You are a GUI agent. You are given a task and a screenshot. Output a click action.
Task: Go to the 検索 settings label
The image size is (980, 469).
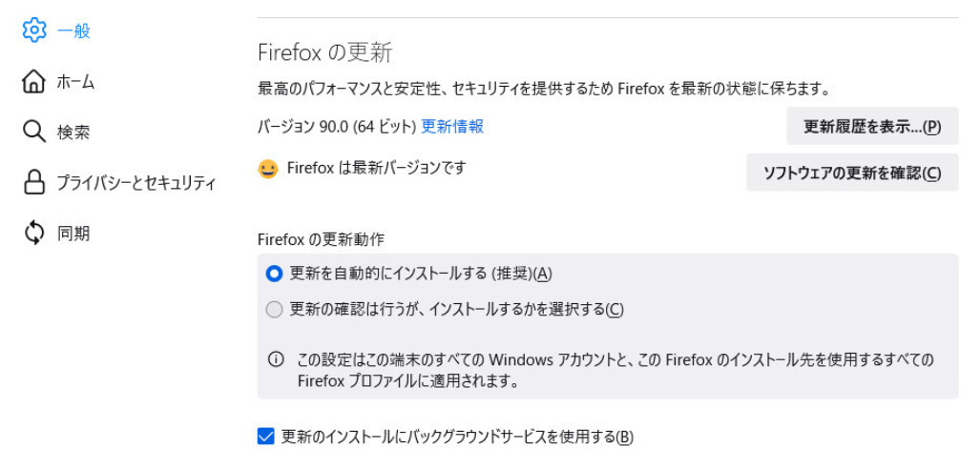(x=73, y=132)
